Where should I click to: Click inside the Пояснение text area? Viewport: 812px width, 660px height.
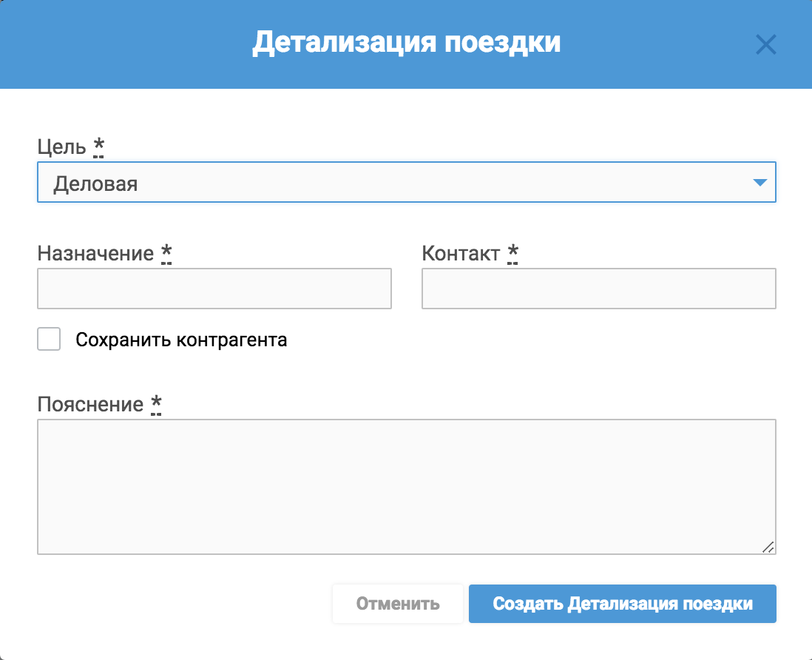(x=406, y=486)
